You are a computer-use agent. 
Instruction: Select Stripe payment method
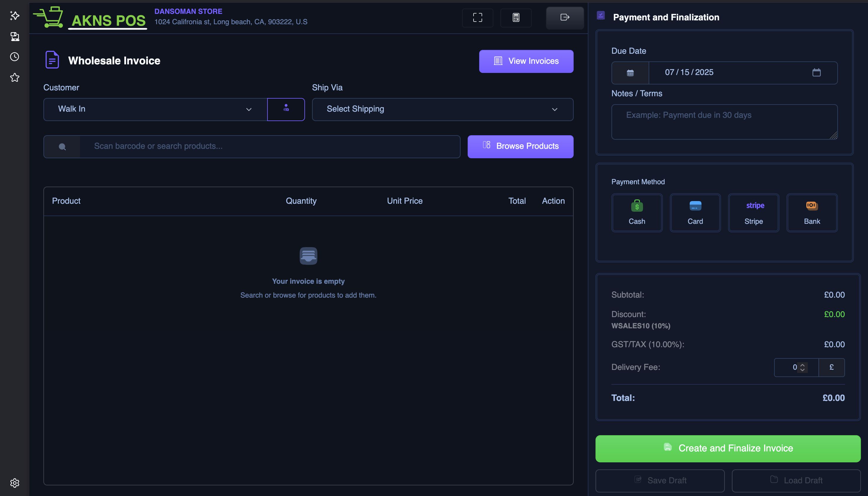pyautogui.click(x=753, y=213)
